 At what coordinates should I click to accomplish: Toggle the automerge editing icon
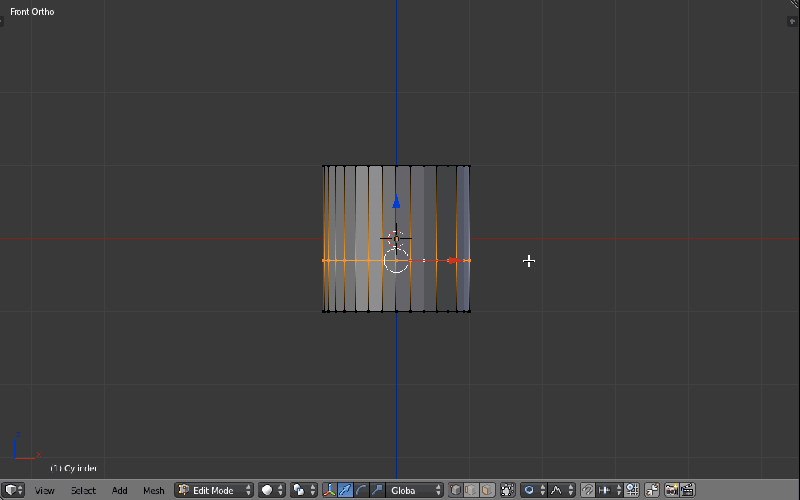pyautogui.click(x=652, y=490)
